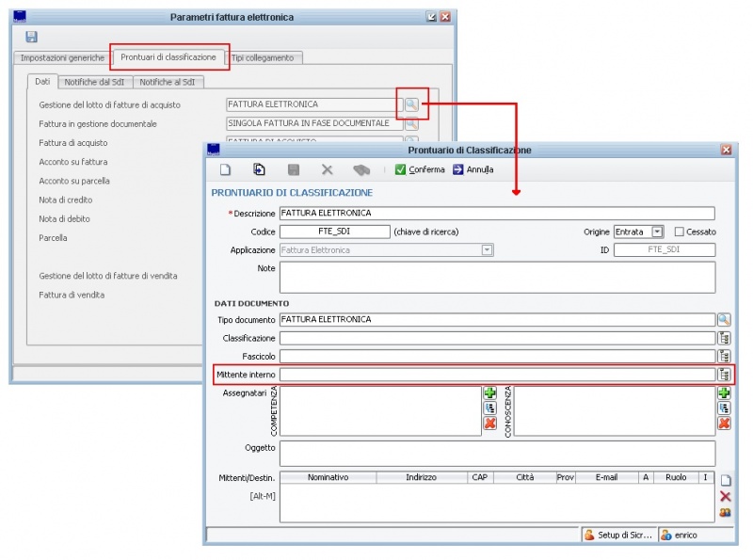Screen dimensions: 753x560
Task: Click the Oggetto text area
Action: (497, 454)
